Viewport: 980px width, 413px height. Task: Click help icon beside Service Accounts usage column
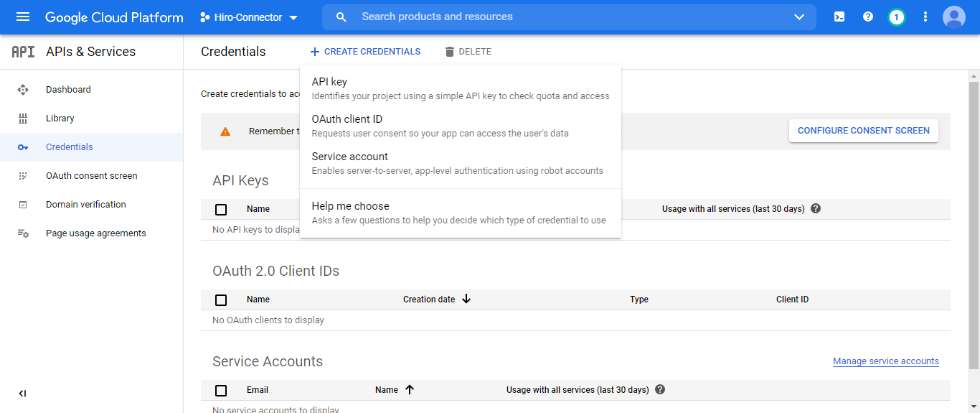(x=660, y=389)
